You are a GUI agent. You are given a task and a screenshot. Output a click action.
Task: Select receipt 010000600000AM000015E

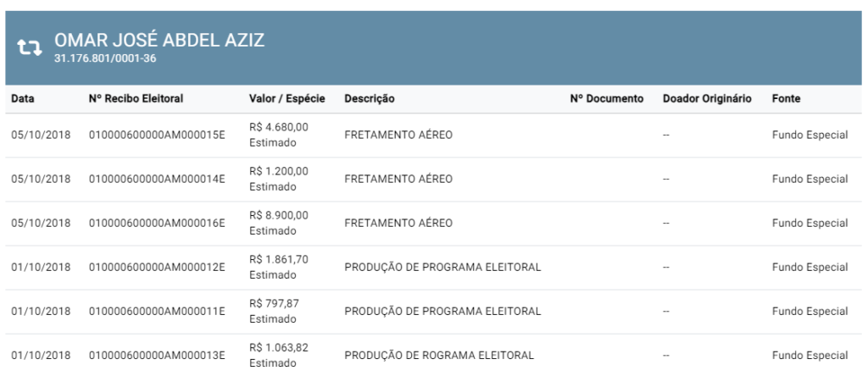pyautogui.click(x=157, y=135)
